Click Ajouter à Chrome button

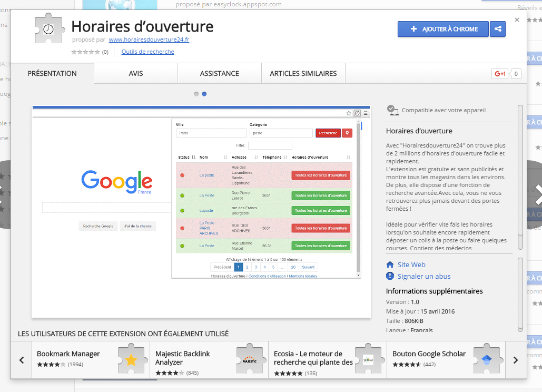[x=443, y=29]
